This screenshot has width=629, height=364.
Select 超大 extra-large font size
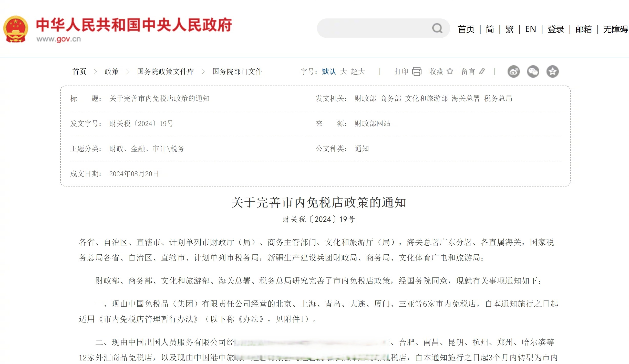pos(358,72)
